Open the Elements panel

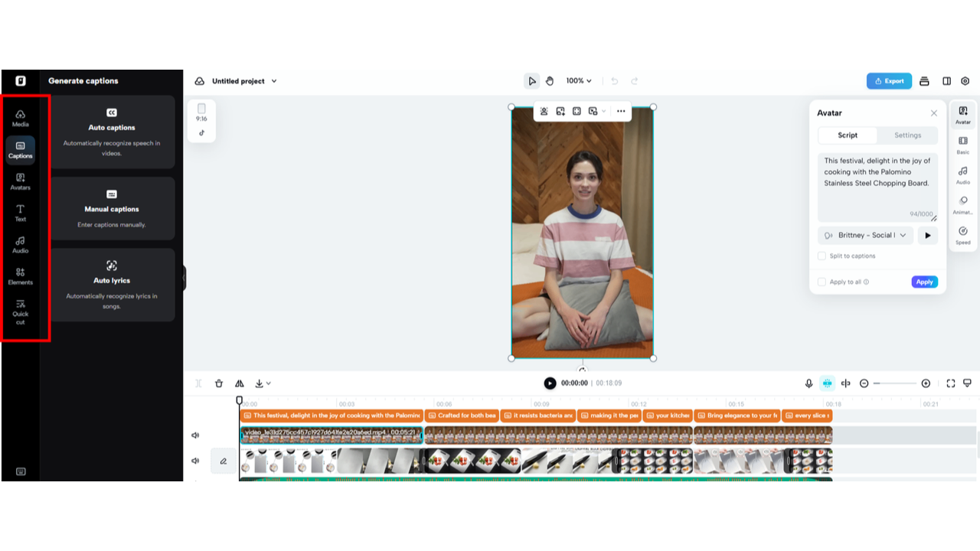(x=21, y=276)
